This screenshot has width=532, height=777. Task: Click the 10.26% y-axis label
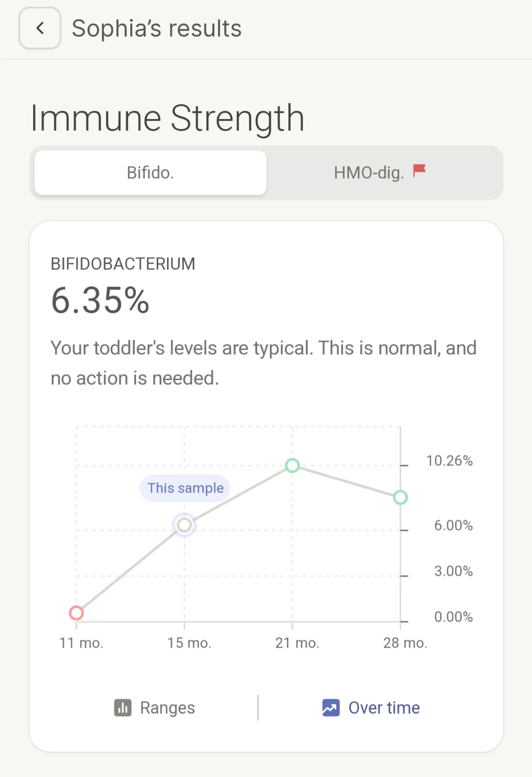pyautogui.click(x=449, y=461)
